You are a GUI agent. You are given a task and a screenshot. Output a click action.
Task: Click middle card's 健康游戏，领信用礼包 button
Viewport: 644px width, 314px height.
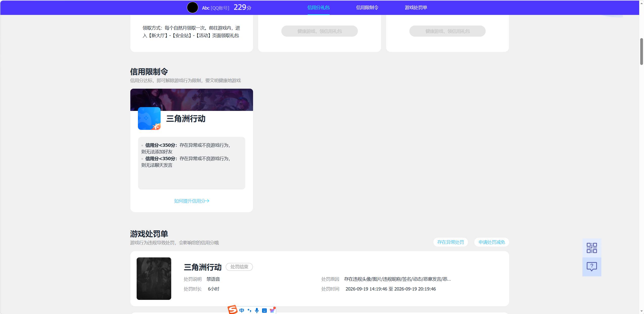pyautogui.click(x=319, y=31)
